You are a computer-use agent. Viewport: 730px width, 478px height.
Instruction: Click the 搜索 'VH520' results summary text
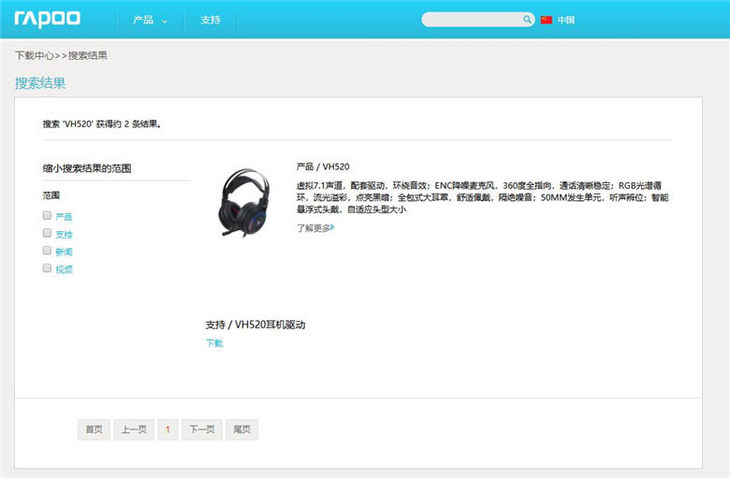(x=102, y=124)
